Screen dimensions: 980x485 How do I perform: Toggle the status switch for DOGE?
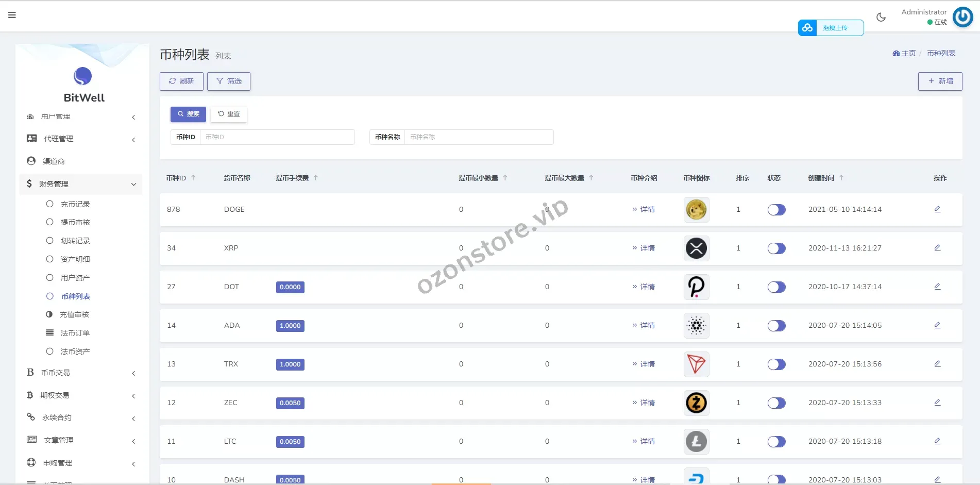tap(776, 210)
